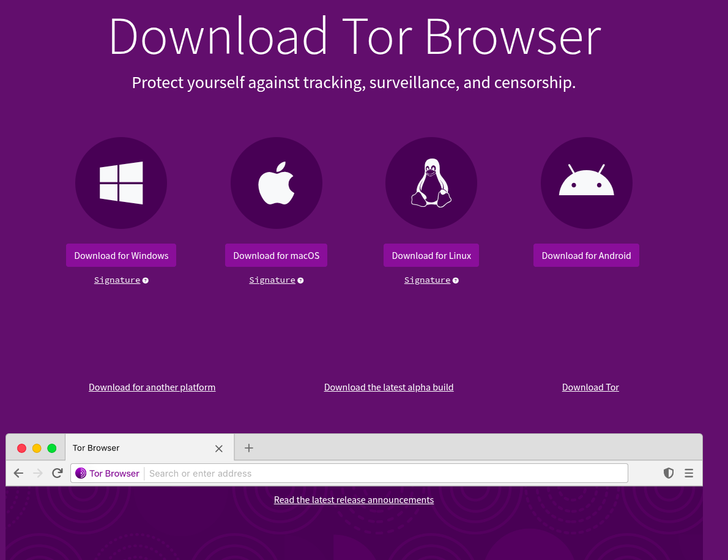Click the red window close dot
Screen dimensions: 728x560
[x=21, y=448]
